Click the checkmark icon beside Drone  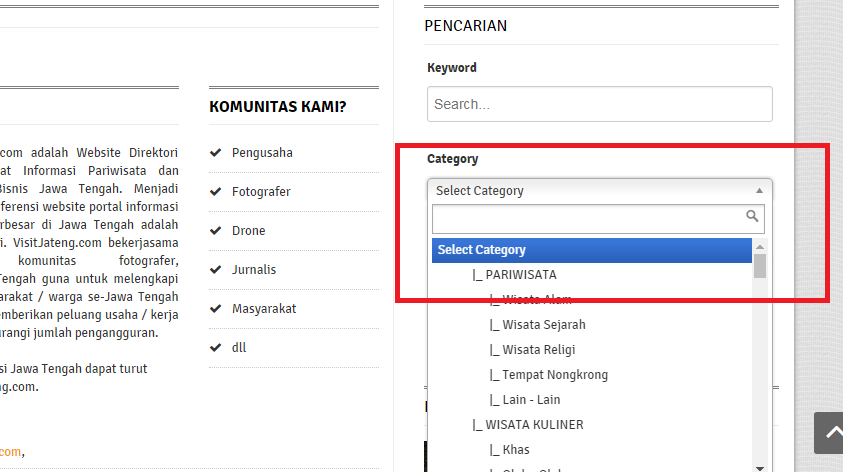215,231
